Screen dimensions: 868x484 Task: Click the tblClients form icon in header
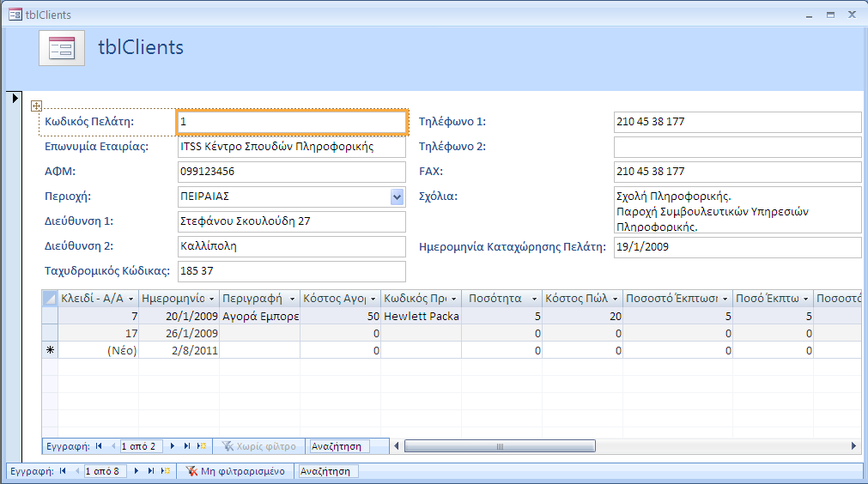[x=62, y=48]
